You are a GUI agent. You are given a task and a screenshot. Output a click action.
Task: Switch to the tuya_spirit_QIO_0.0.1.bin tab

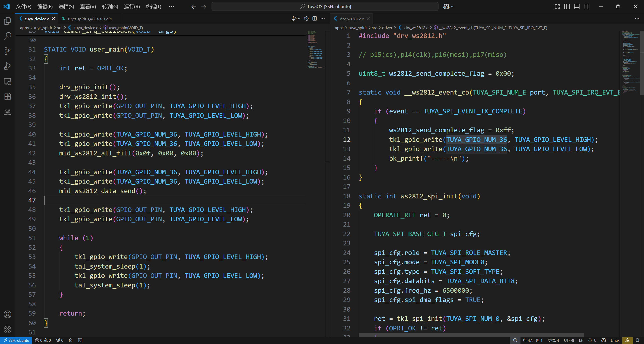[90, 19]
